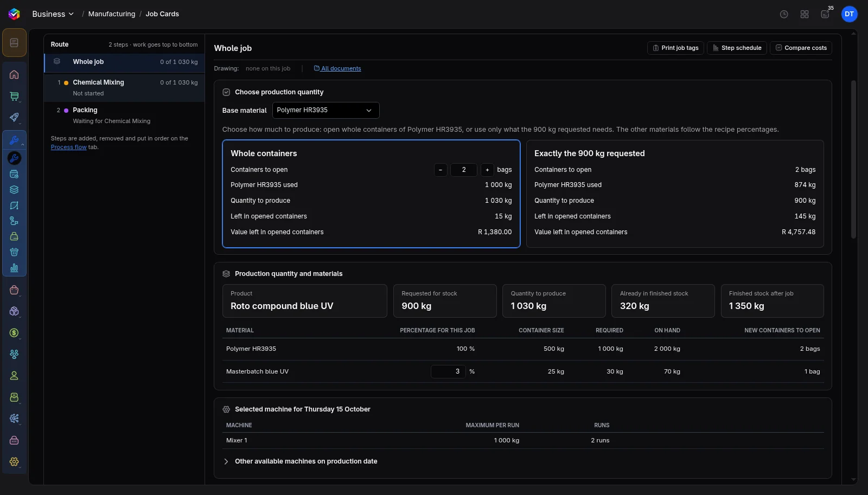
Task: Open the 3D cube sidebar icon
Action: pyautogui.click(x=14, y=311)
